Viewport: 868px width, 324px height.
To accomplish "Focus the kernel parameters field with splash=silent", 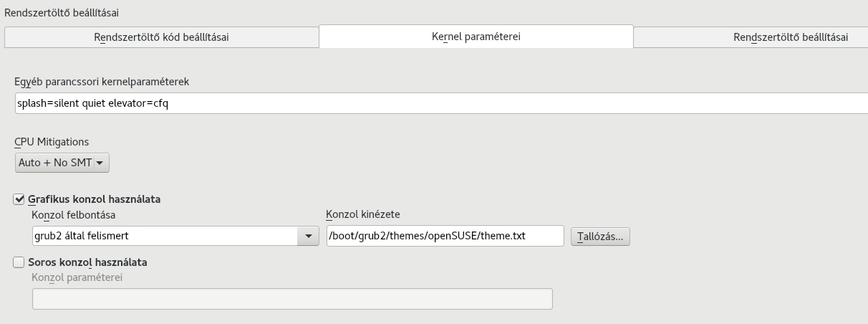I will pyautogui.click(x=441, y=103).
